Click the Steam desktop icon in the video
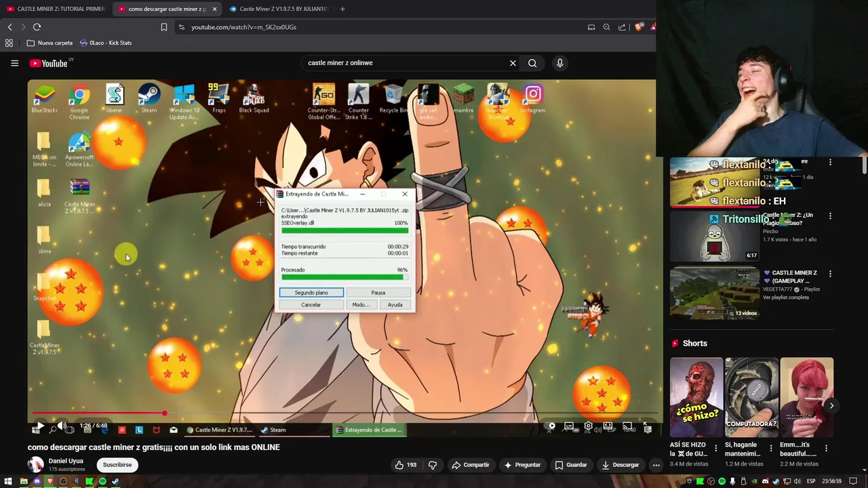Image resolution: width=868 pixels, height=488 pixels. coord(149,98)
